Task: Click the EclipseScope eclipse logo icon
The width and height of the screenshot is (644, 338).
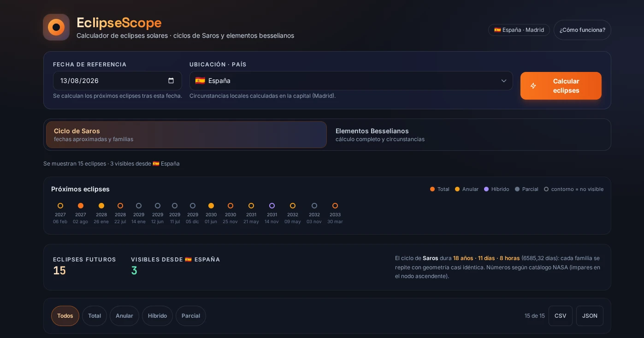Action: pyautogui.click(x=56, y=27)
